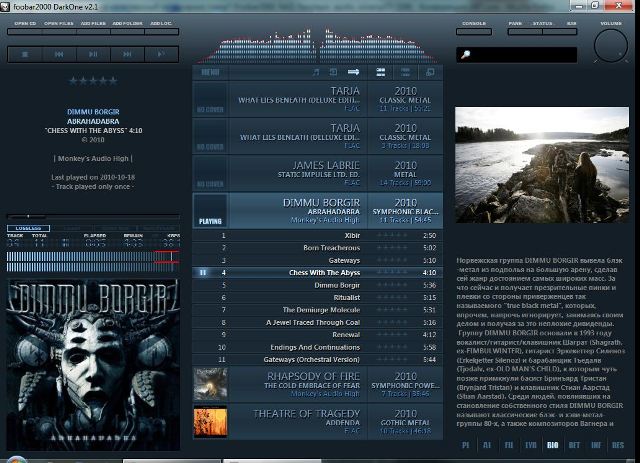640x463 pixels.
Task: Stop playback with the stop icon
Action: click(x=25, y=54)
